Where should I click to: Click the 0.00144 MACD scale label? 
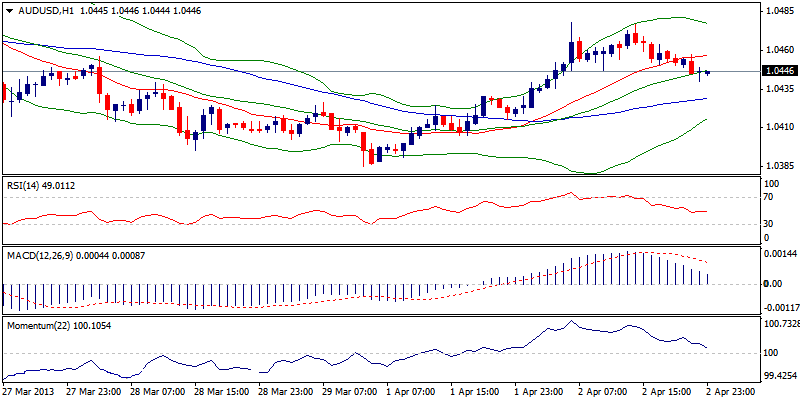(780, 256)
